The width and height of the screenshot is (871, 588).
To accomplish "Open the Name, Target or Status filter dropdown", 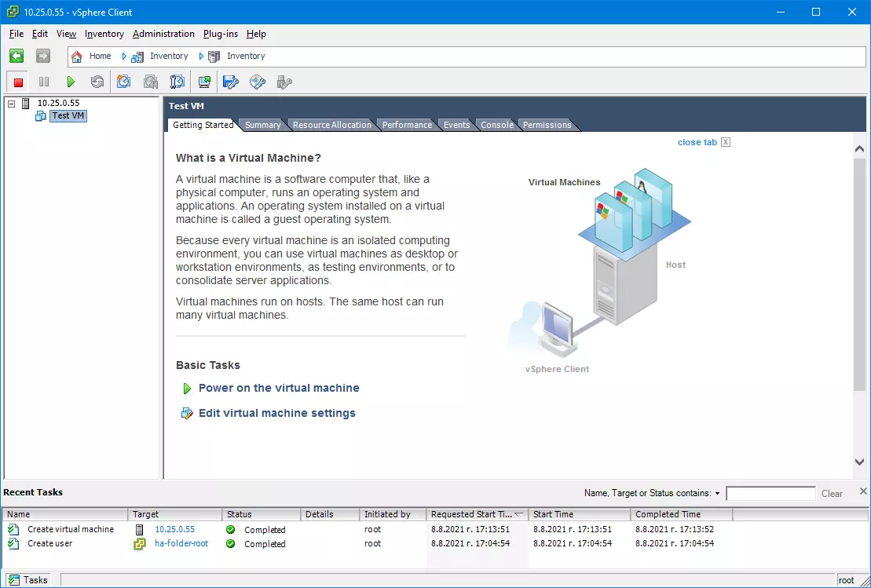I will [717, 494].
